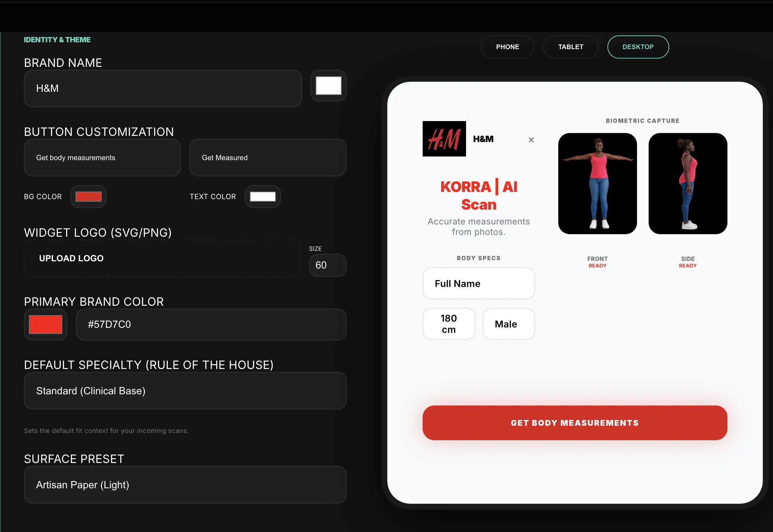Close the H&M widget preview with X
The image size is (773, 532).
tap(531, 140)
